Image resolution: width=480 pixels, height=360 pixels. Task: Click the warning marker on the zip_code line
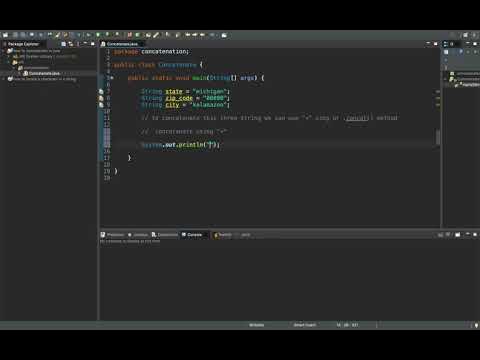(101, 98)
